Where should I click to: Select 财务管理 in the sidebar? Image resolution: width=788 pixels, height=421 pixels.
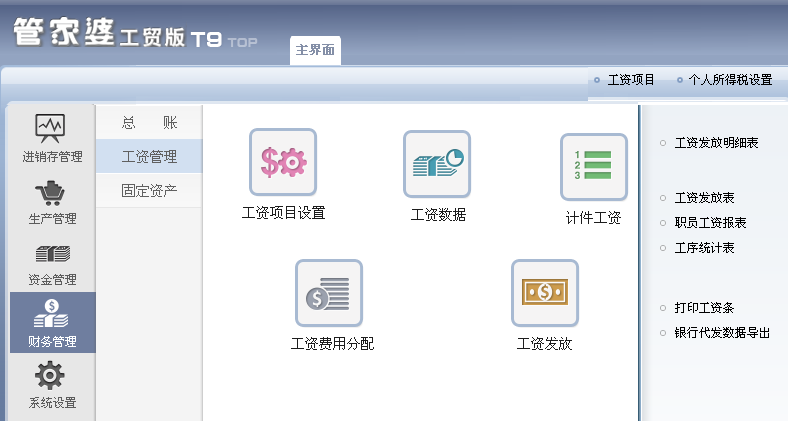click(x=52, y=323)
